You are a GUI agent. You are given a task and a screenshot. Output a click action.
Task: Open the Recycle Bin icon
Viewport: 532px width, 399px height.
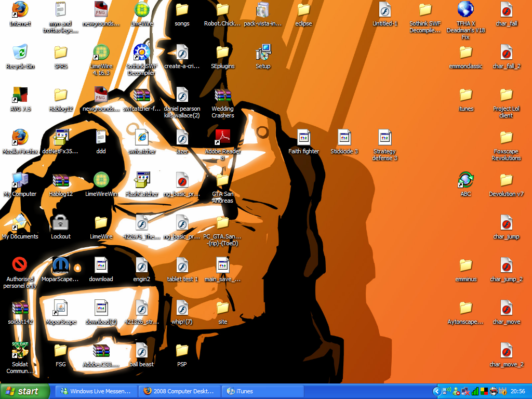20,52
